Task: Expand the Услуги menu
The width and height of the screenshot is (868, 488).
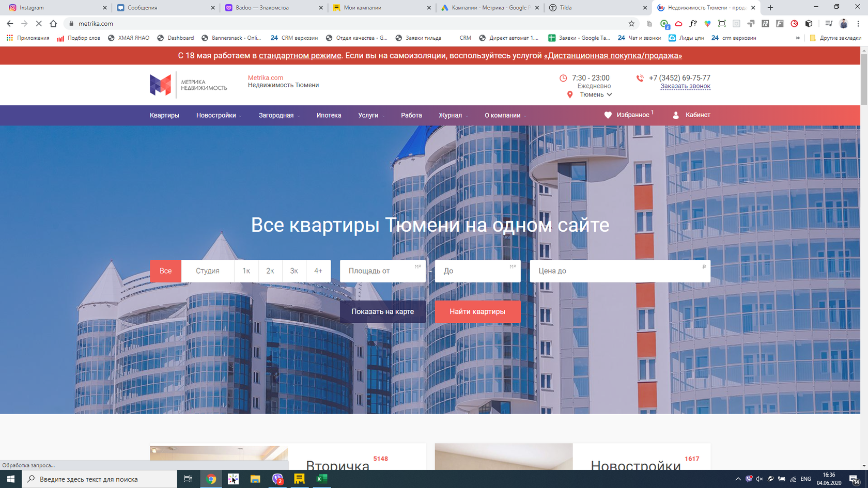Action: tap(371, 115)
